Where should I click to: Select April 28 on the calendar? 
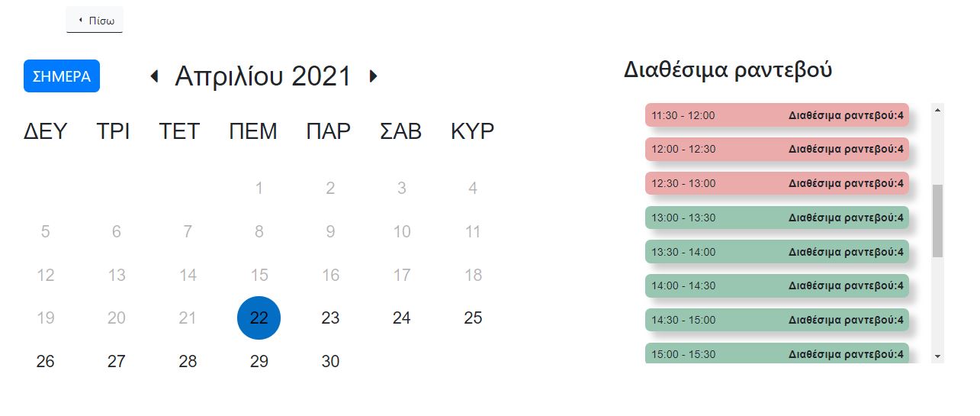(188, 361)
